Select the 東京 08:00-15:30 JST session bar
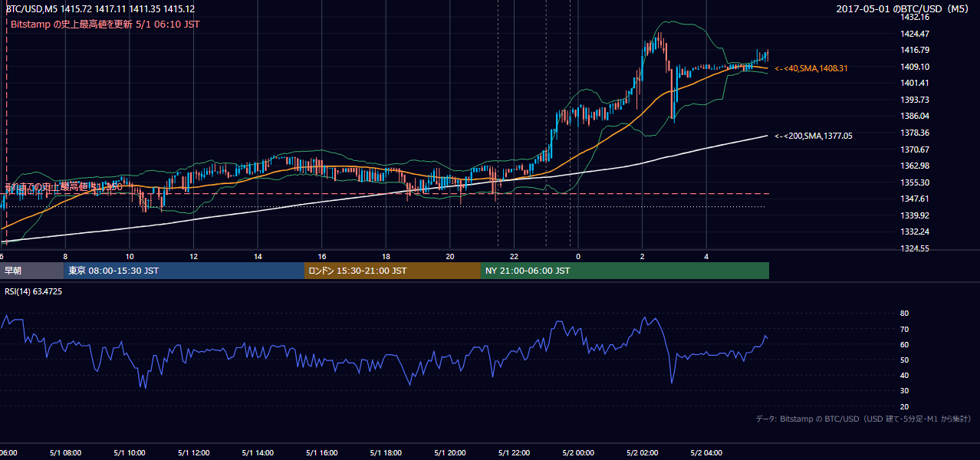The height and width of the screenshot is (460, 980). click(x=184, y=271)
